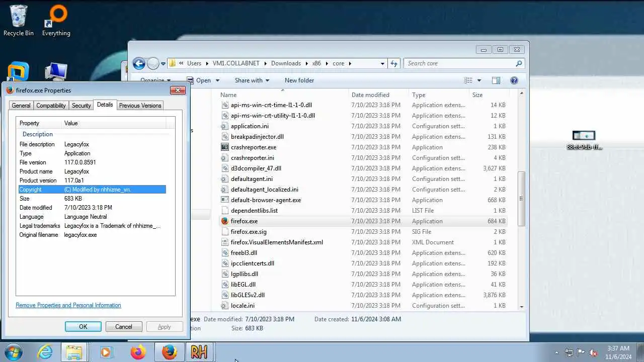The image size is (644, 362).
Task: Switch to the Security tab
Action: click(x=81, y=106)
